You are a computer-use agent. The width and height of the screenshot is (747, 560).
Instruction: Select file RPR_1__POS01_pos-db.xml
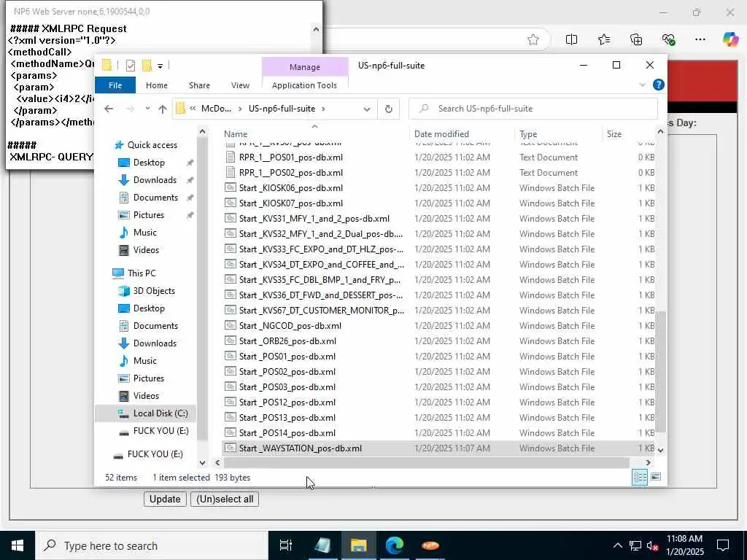tap(290, 157)
